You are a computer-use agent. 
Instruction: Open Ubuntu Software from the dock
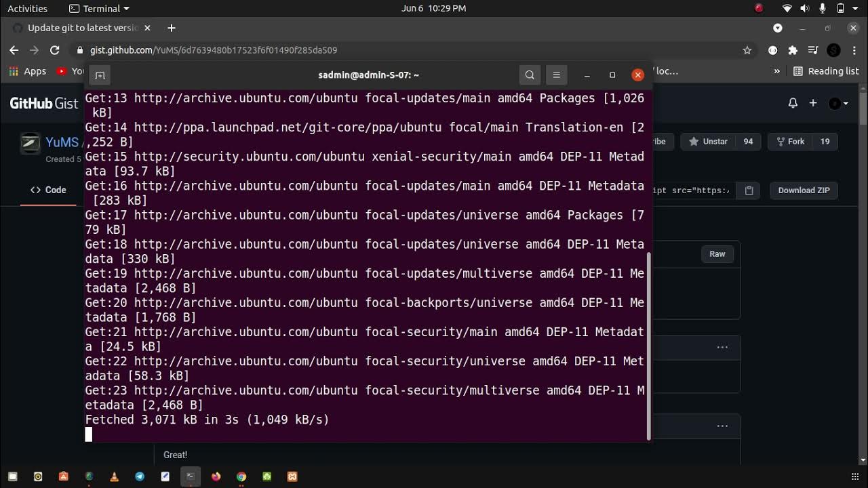point(63,476)
